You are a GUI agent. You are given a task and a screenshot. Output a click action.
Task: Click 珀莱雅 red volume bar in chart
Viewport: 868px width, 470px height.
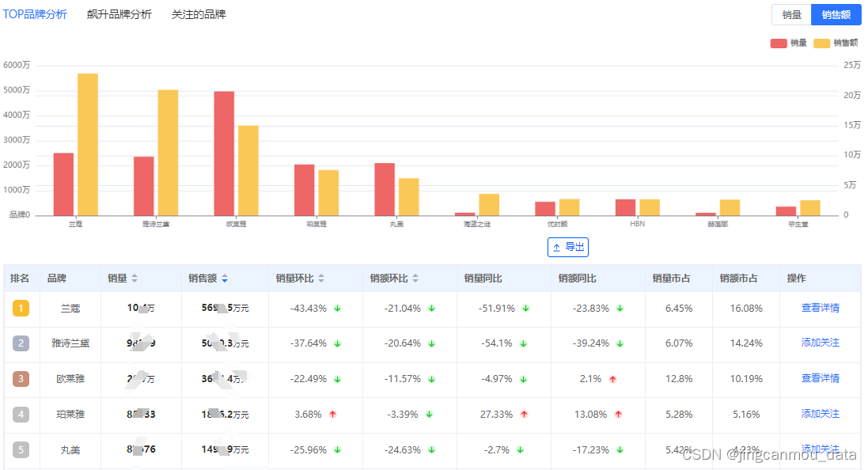pos(305,190)
